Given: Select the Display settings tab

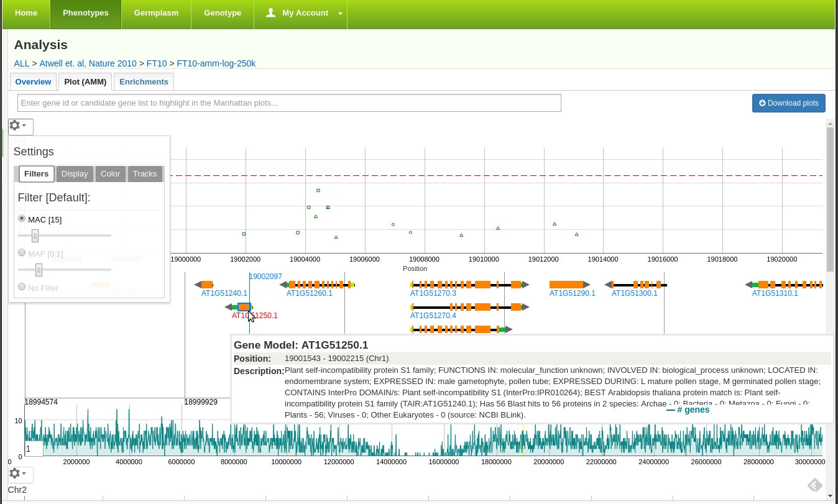Looking at the screenshot, I should (x=75, y=174).
